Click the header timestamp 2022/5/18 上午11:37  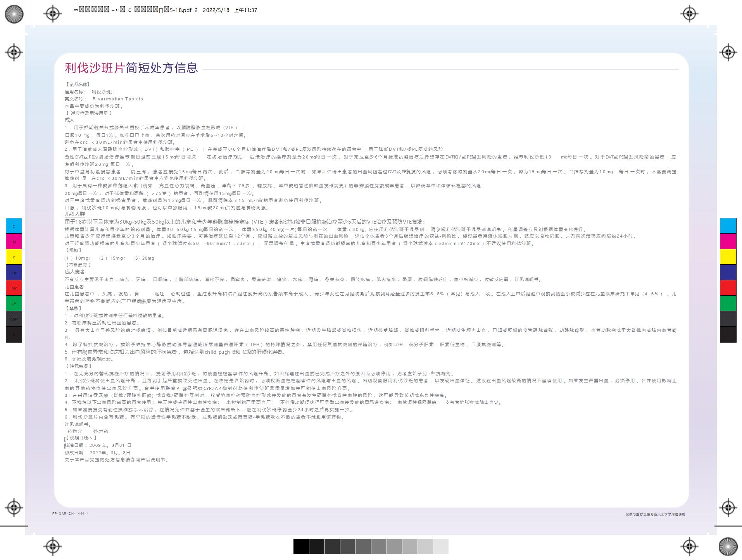point(230,10)
